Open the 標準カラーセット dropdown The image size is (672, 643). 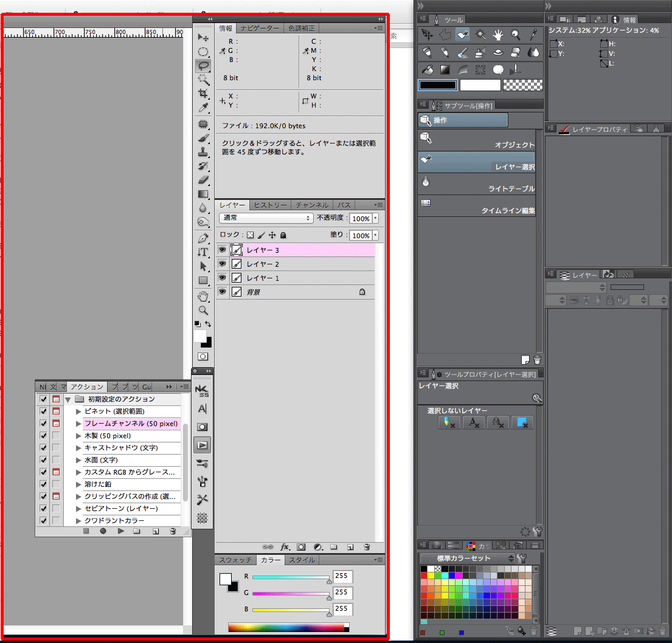(x=467, y=558)
